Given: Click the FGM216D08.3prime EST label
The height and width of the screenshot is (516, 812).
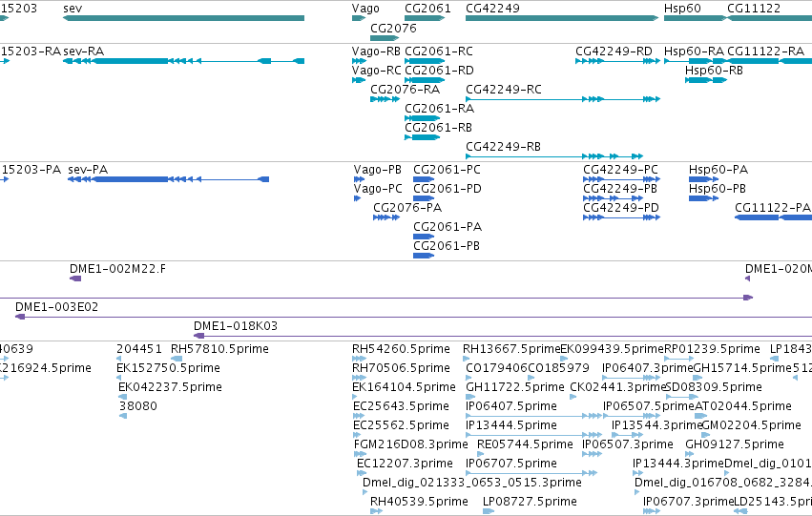Looking at the screenshot, I should pos(410,445).
